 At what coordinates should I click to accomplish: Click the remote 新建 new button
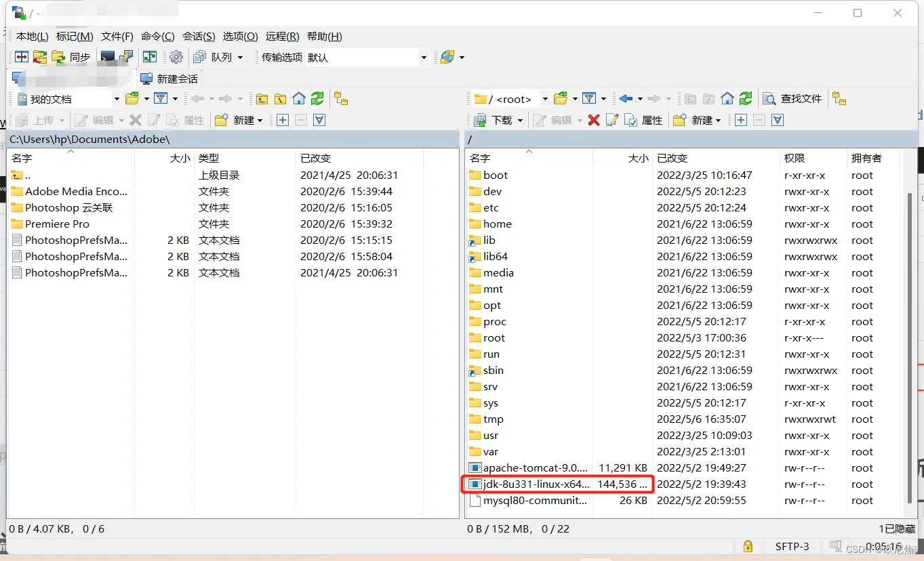[697, 120]
